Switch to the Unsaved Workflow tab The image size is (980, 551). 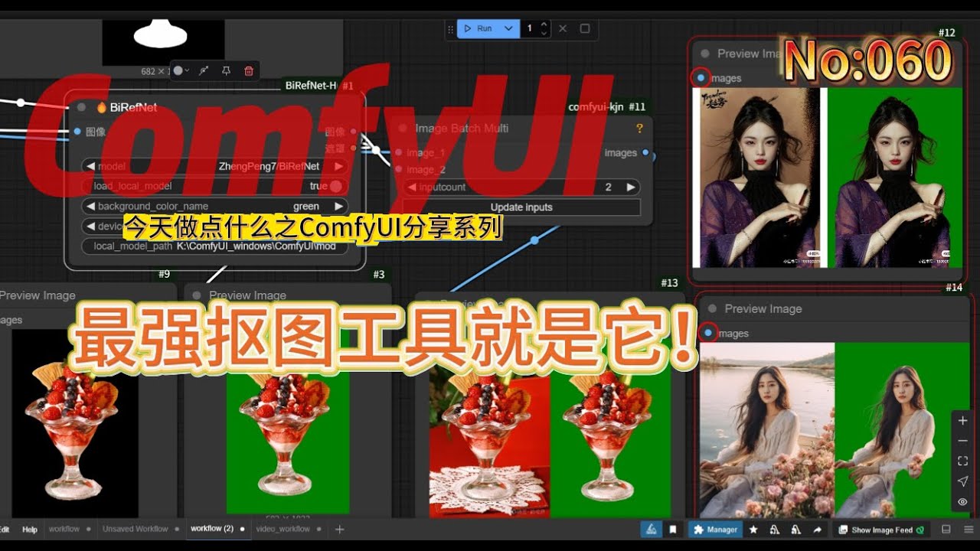tap(140, 529)
